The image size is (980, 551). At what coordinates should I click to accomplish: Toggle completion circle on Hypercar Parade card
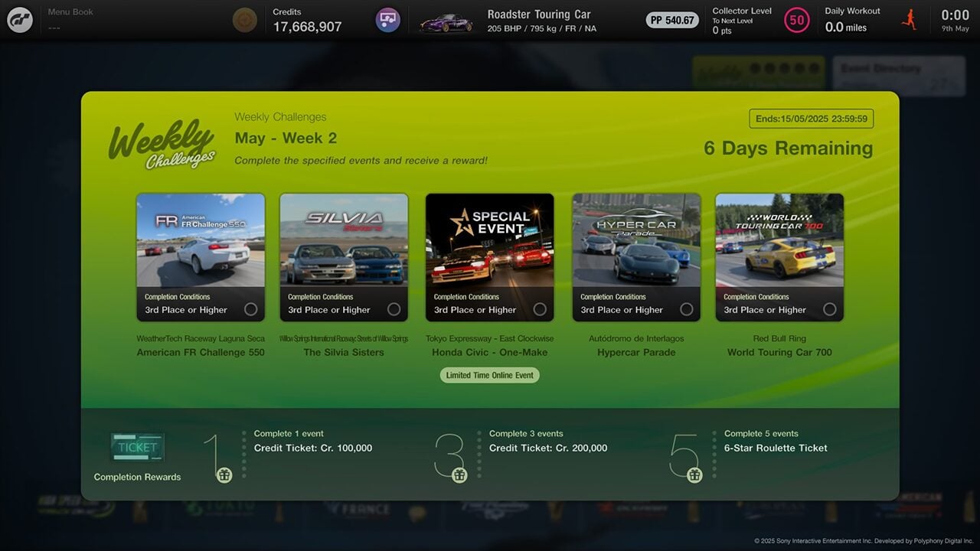[686, 309]
